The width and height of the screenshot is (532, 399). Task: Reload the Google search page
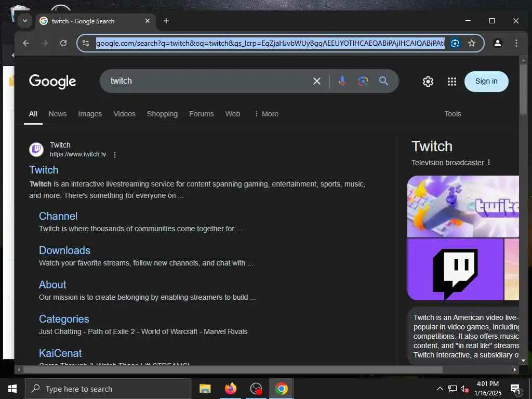tap(63, 43)
